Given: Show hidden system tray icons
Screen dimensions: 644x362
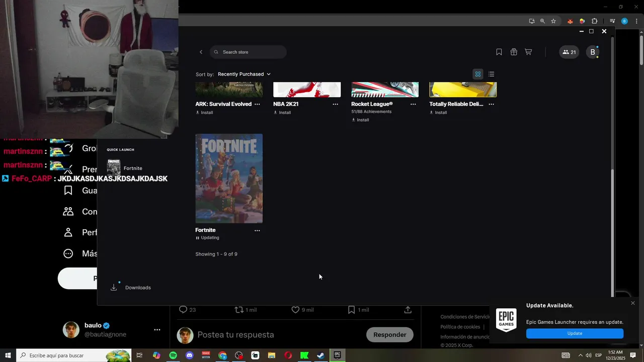Looking at the screenshot, I should tap(580, 355).
